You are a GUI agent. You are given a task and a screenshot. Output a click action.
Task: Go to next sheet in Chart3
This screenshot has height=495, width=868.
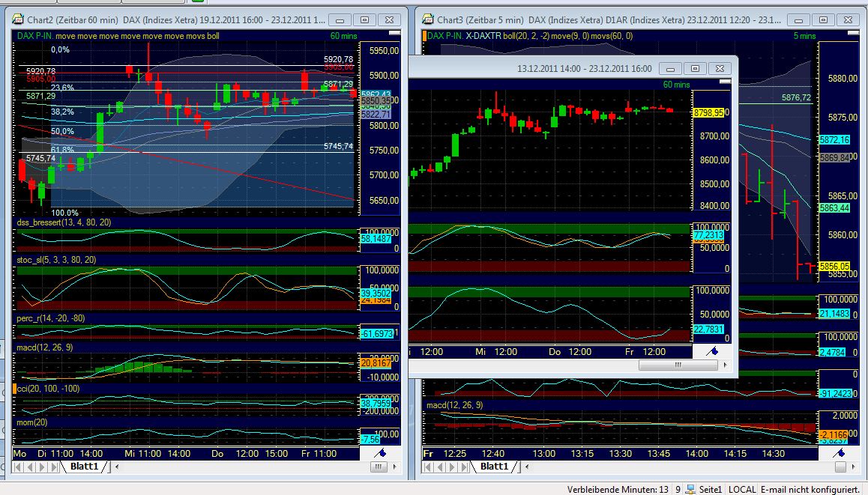452,467
